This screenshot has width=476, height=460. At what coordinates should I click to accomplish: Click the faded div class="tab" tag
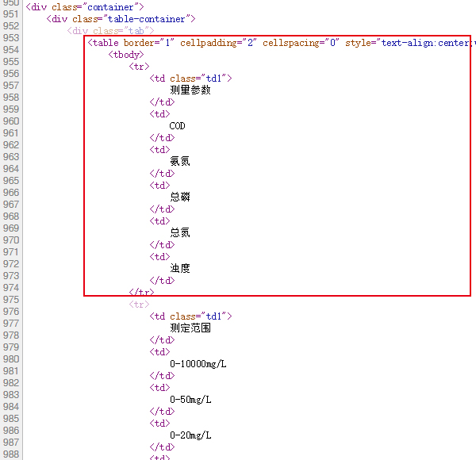coord(110,31)
